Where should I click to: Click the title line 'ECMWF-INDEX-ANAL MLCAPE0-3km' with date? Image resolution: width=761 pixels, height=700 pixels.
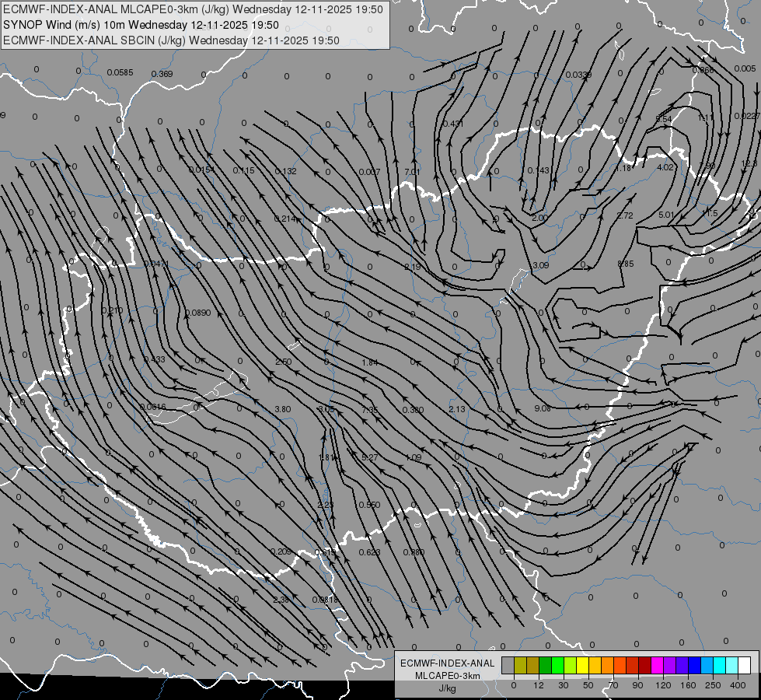tap(193, 9)
